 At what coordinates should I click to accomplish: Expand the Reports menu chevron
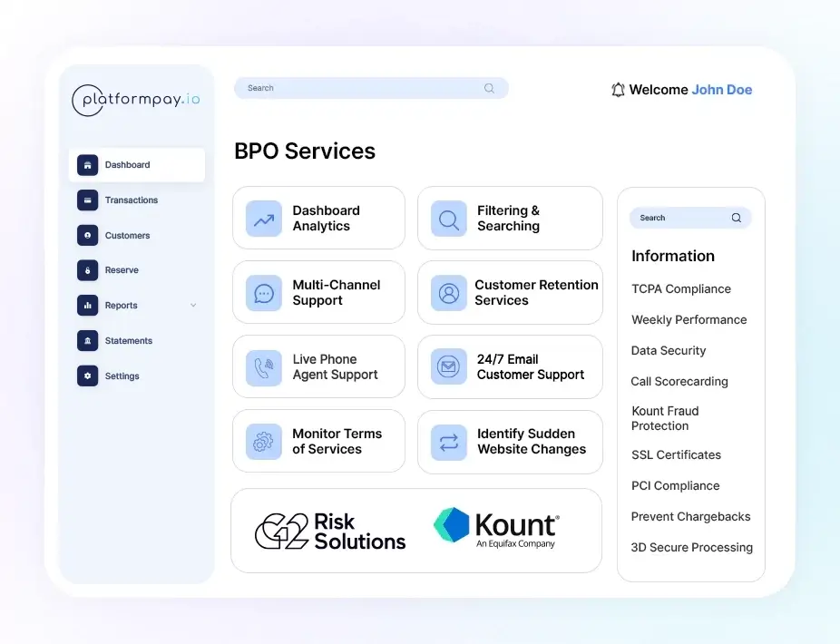pyautogui.click(x=193, y=306)
